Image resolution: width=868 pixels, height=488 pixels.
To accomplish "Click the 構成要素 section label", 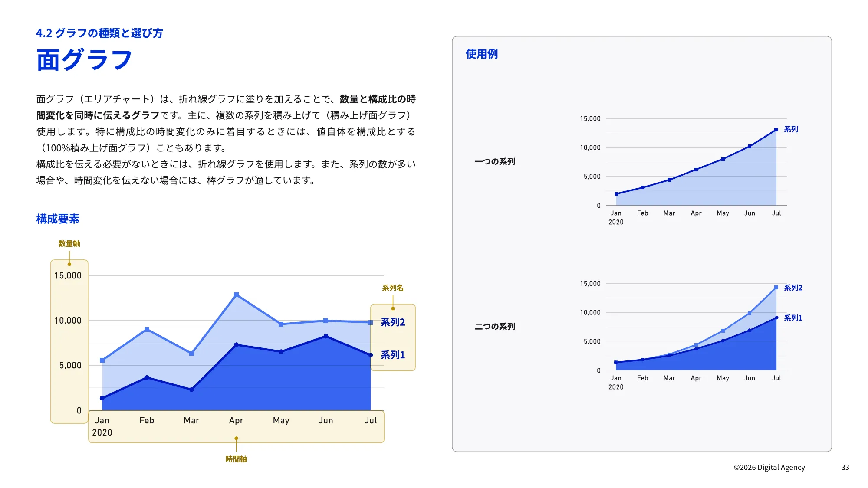I will click(58, 219).
